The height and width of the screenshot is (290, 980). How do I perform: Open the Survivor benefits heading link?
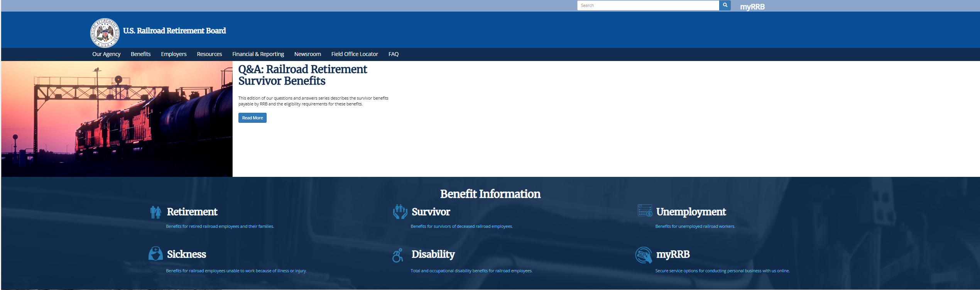tap(431, 212)
